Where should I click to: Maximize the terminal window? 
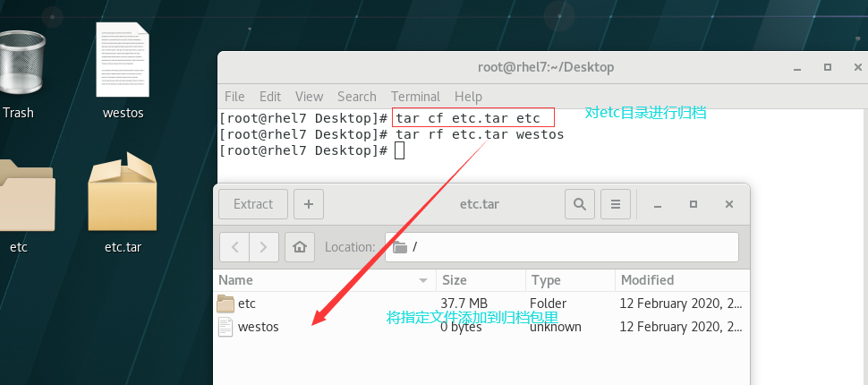click(x=828, y=67)
